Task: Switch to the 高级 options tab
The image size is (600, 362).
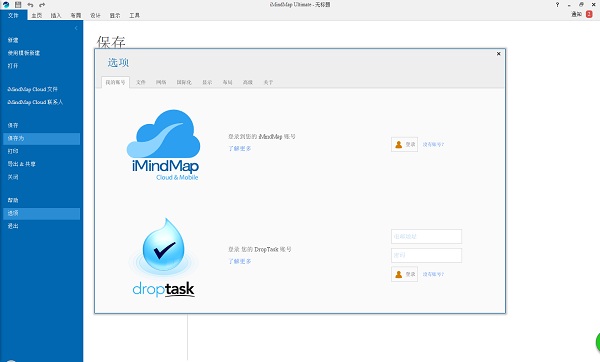Action: (248, 82)
